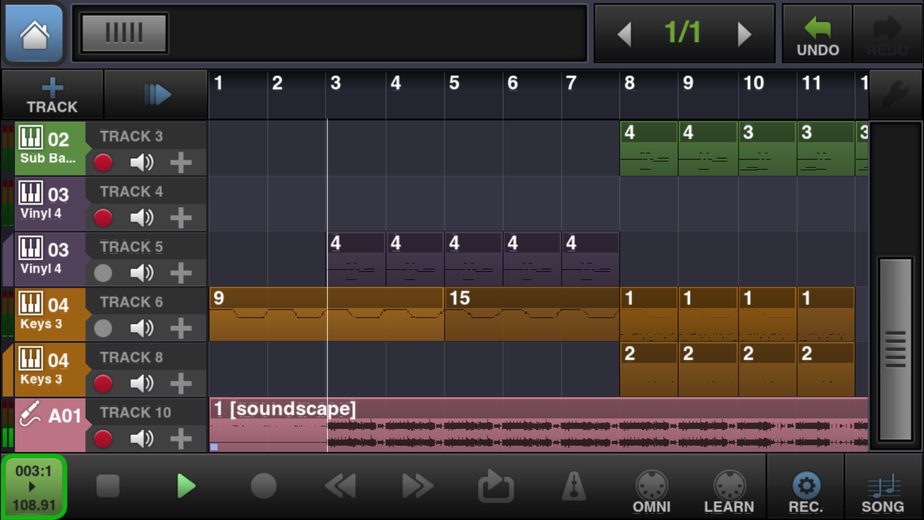
Task: Open the wrench tools icon
Action: (x=895, y=94)
